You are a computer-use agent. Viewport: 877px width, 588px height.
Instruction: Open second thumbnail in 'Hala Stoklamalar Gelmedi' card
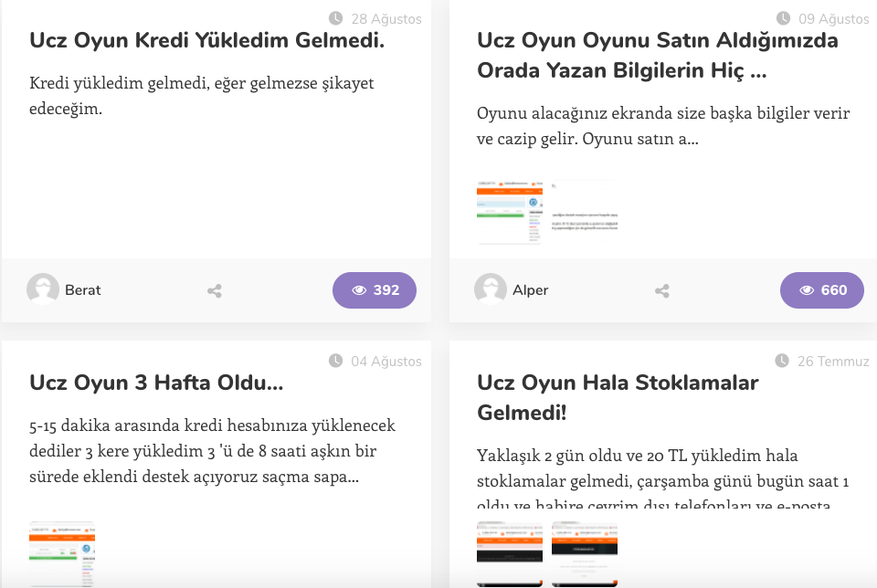[x=585, y=553]
